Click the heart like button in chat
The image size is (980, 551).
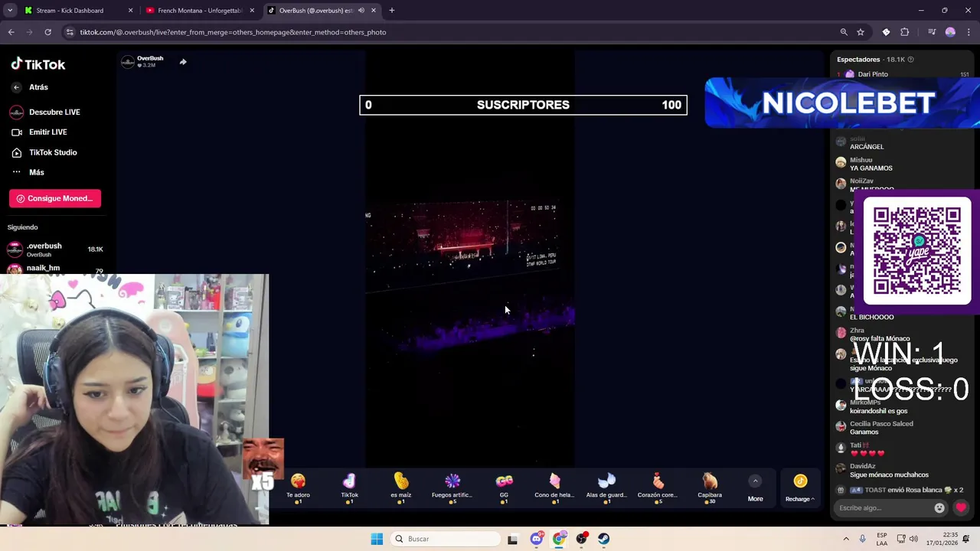pos(961,507)
